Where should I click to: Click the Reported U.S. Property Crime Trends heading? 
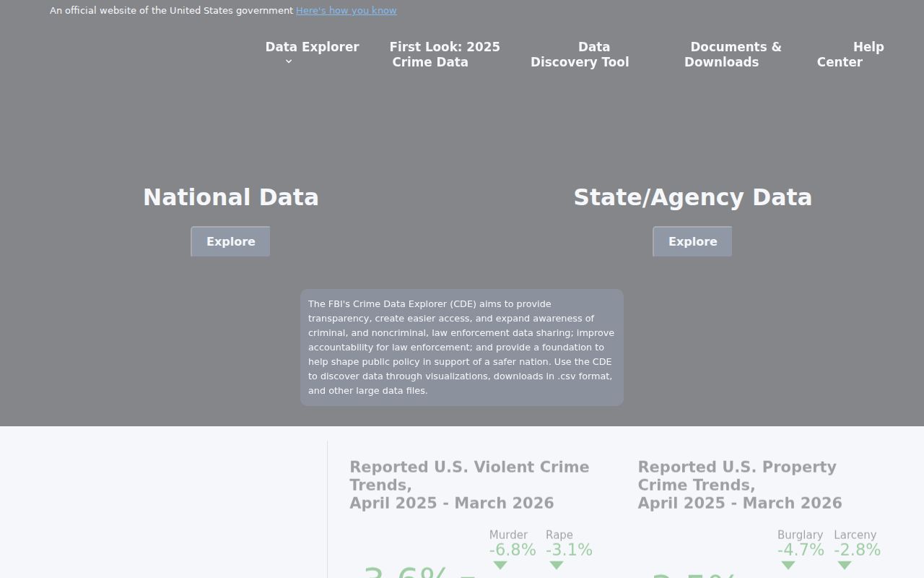[x=740, y=485]
